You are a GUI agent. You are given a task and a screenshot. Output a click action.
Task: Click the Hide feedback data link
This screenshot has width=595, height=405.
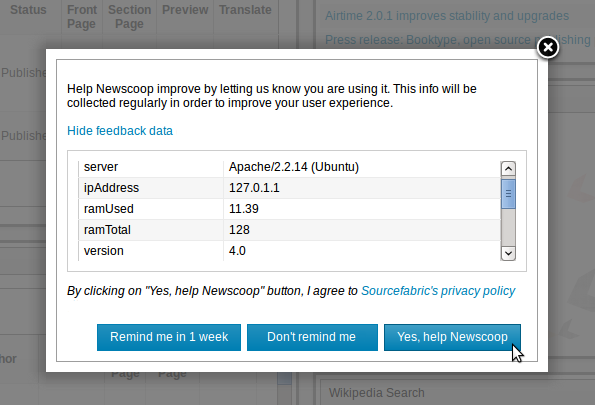click(x=120, y=131)
